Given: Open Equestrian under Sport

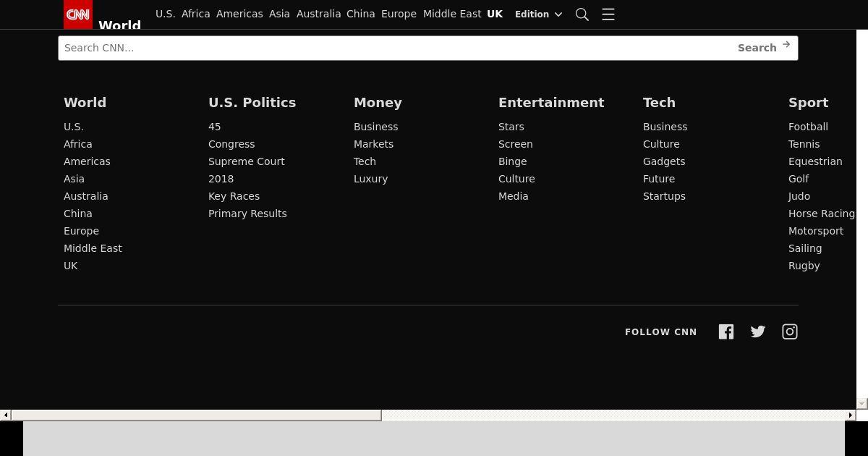Looking at the screenshot, I should [x=815, y=161].
